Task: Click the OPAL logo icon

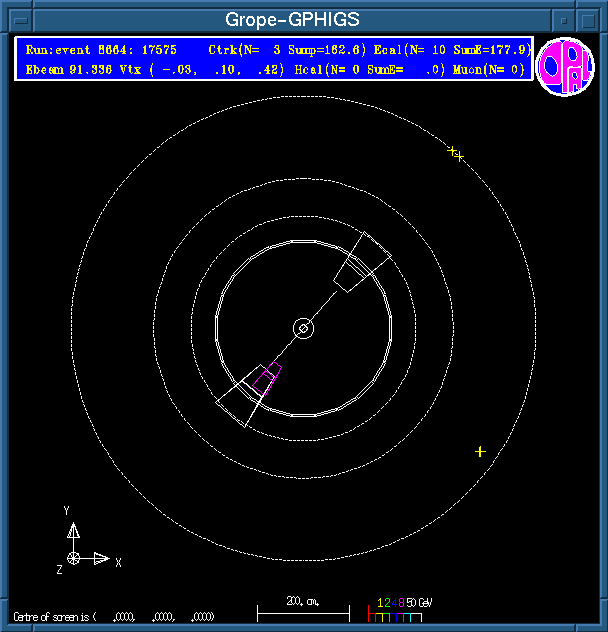Action: point(565,68)
